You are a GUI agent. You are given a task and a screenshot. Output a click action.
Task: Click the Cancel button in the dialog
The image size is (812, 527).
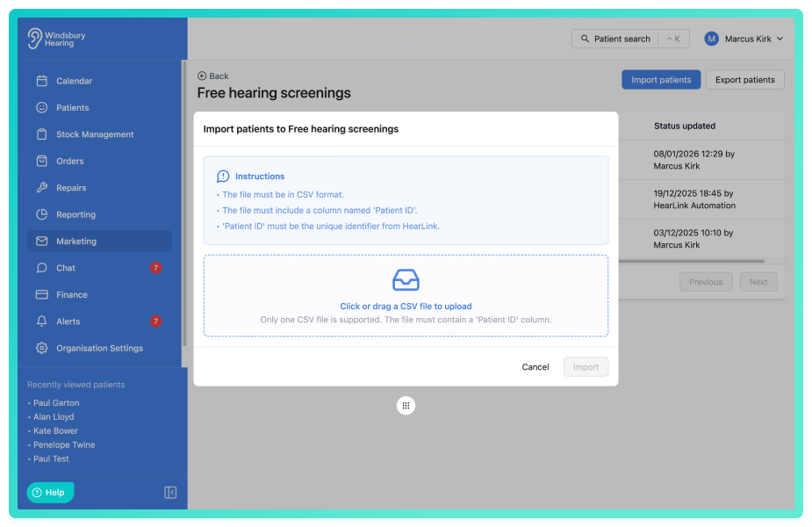pos(535,367)
